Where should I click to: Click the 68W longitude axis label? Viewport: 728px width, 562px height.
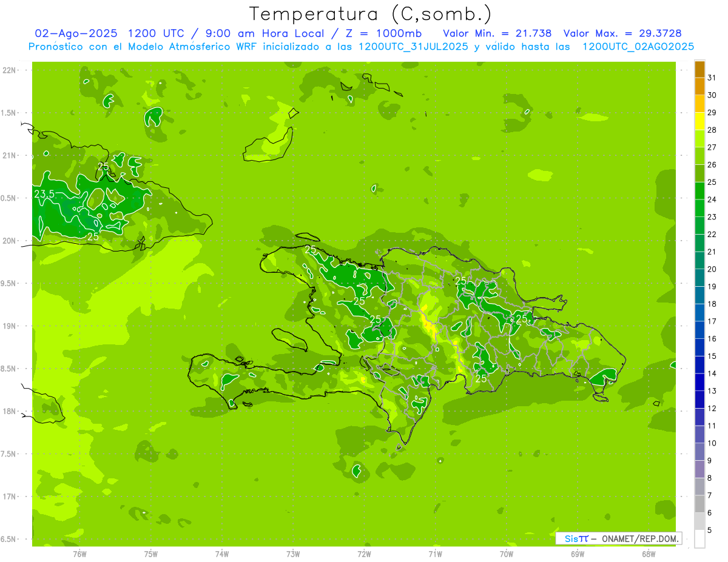pos(648,554)
